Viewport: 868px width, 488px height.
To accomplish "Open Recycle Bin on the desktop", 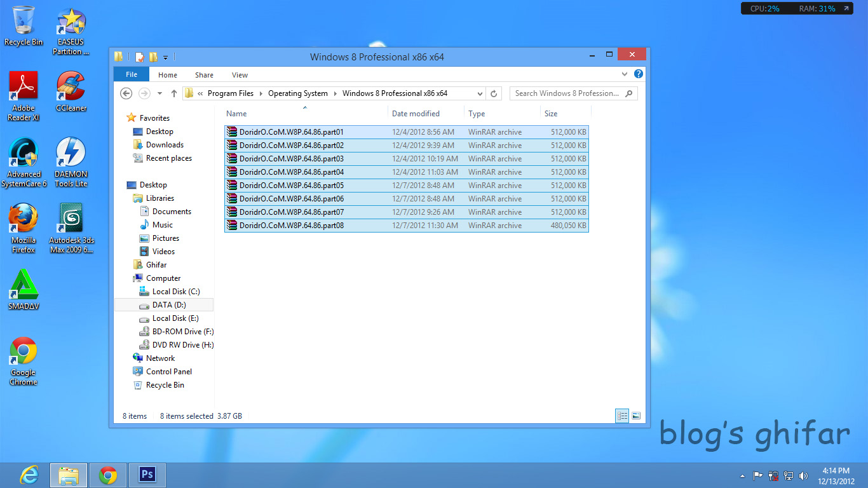I will [x=24, y=25].
